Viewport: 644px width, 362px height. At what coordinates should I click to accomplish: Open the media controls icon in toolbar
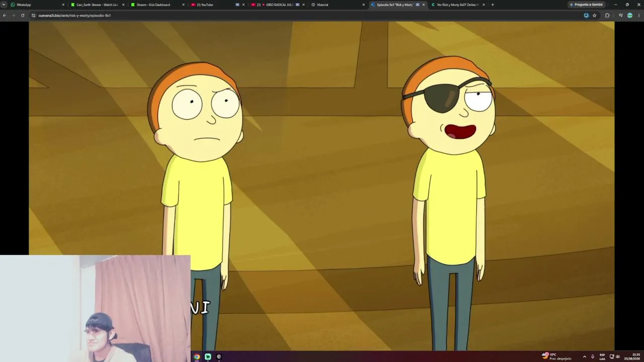(620, 16)
